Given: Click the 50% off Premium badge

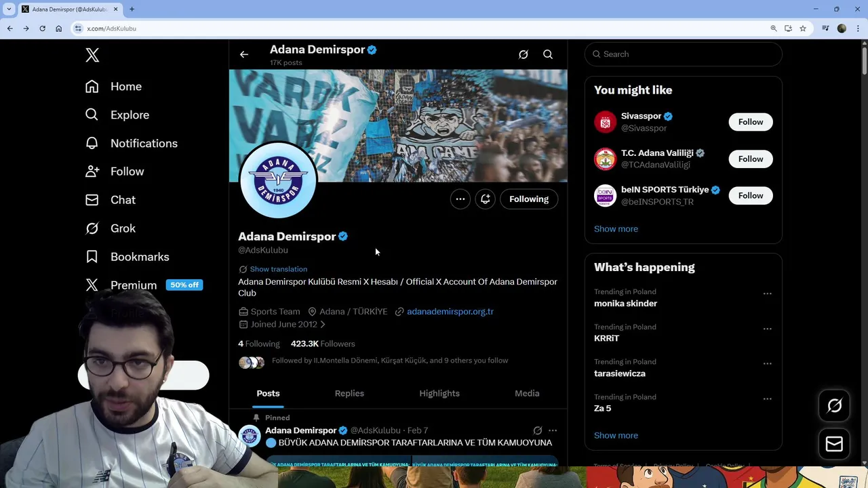Looking at the screenshot, I should (184, 285).
